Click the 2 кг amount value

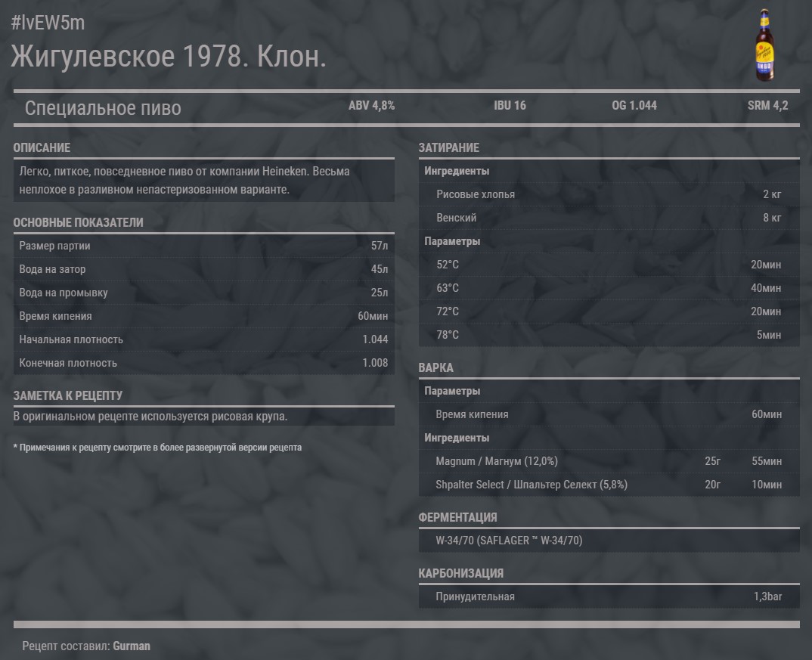[772, 194]
